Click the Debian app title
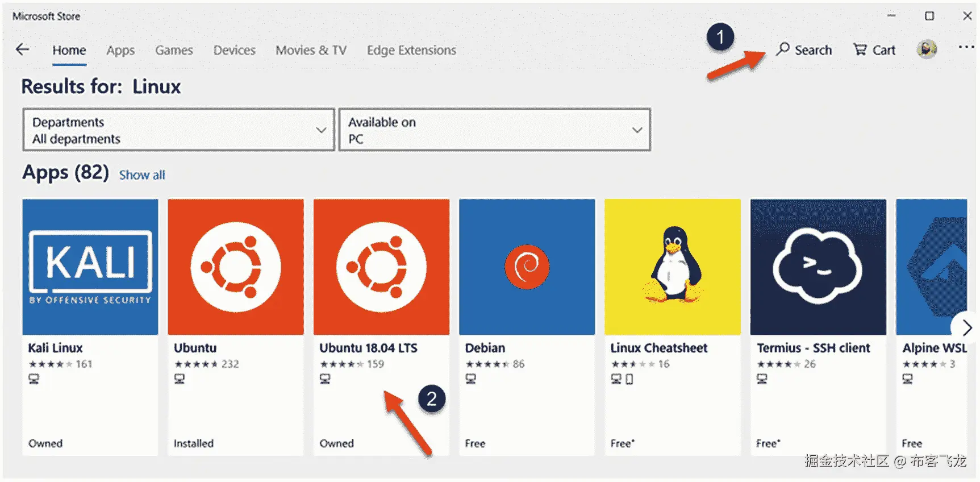This screenshot has height=482, width=980. (485, 348)
